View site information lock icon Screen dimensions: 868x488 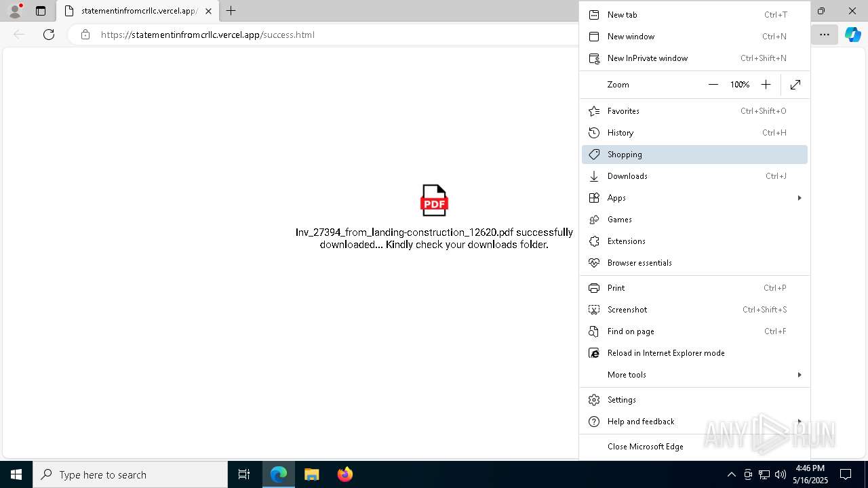85,35
